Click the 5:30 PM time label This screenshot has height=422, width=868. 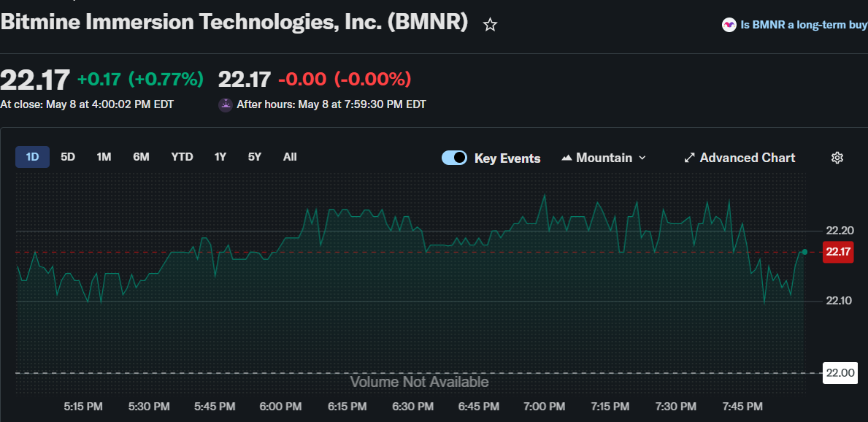(149, 407)
